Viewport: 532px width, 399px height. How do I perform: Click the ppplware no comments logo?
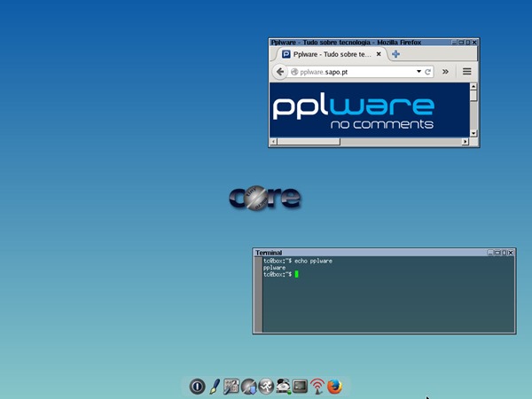[x=353, y=111]
